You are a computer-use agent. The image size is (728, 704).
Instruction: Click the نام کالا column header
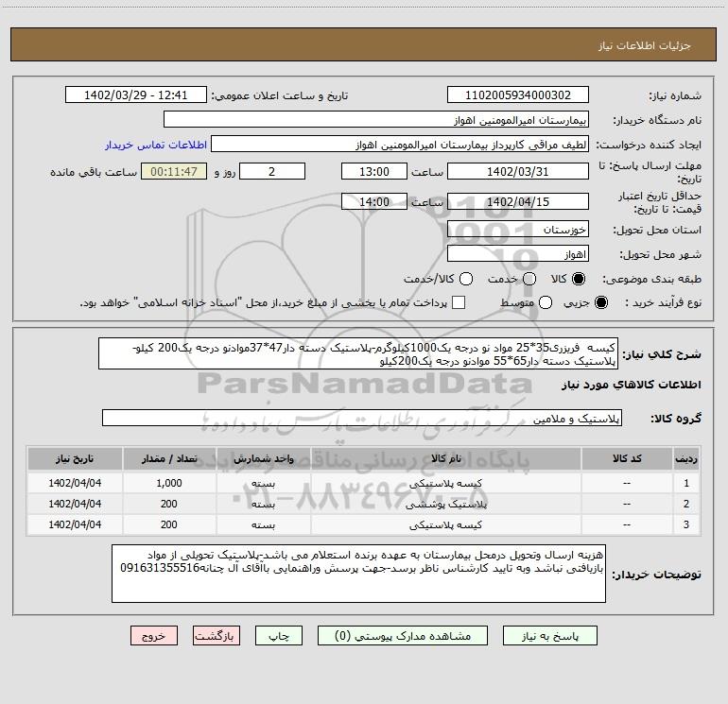[446, 458]
